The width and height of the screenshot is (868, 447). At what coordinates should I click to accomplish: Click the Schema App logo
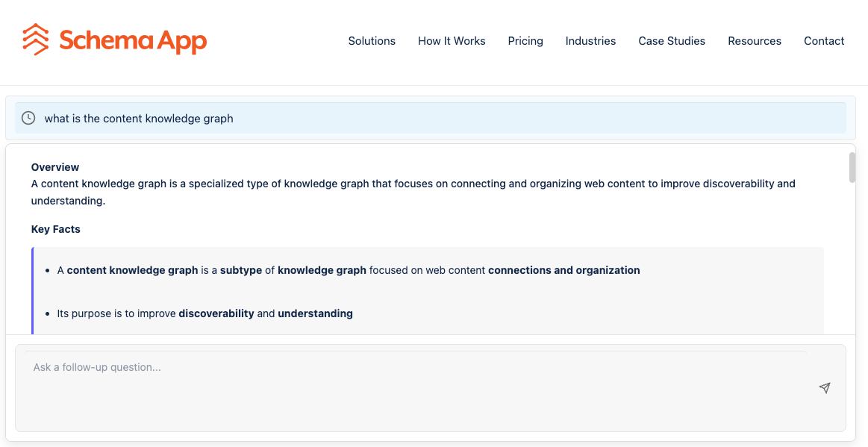point(115,40)
